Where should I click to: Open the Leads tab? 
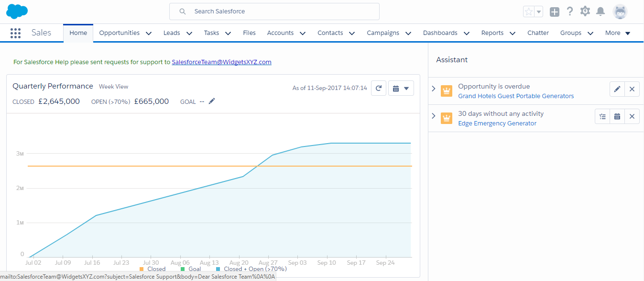pyautogui.click(x=172, y=33)
